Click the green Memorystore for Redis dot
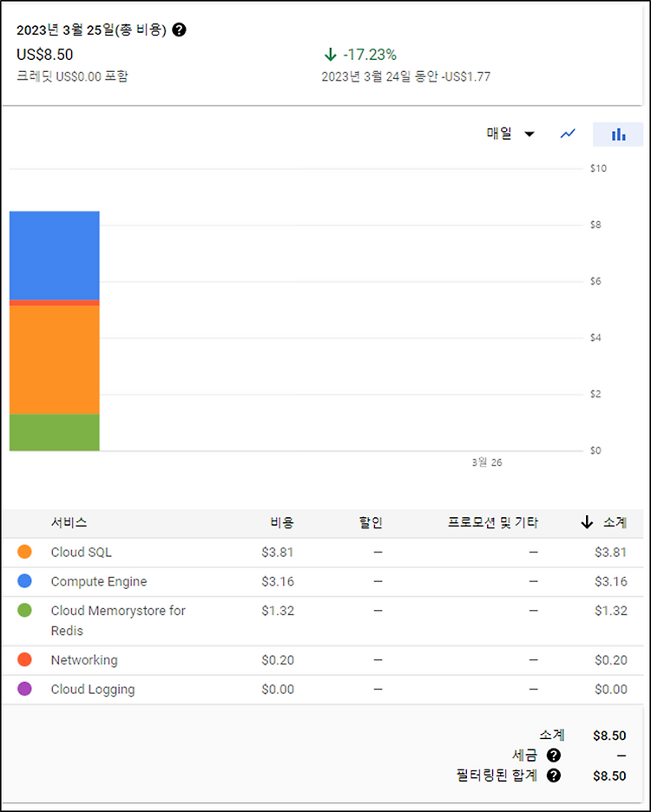 pos(24,610)
